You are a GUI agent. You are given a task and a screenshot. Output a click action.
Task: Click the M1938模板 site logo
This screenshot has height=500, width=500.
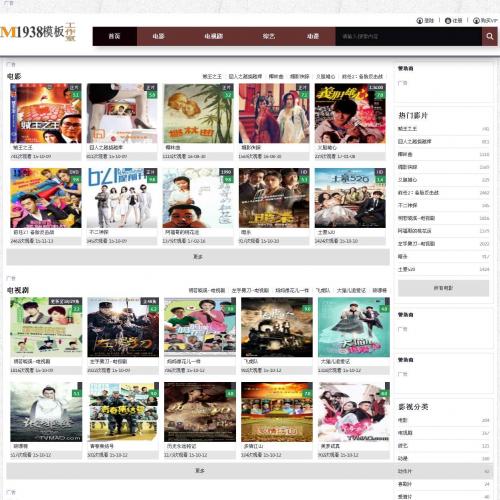point(38,32)
